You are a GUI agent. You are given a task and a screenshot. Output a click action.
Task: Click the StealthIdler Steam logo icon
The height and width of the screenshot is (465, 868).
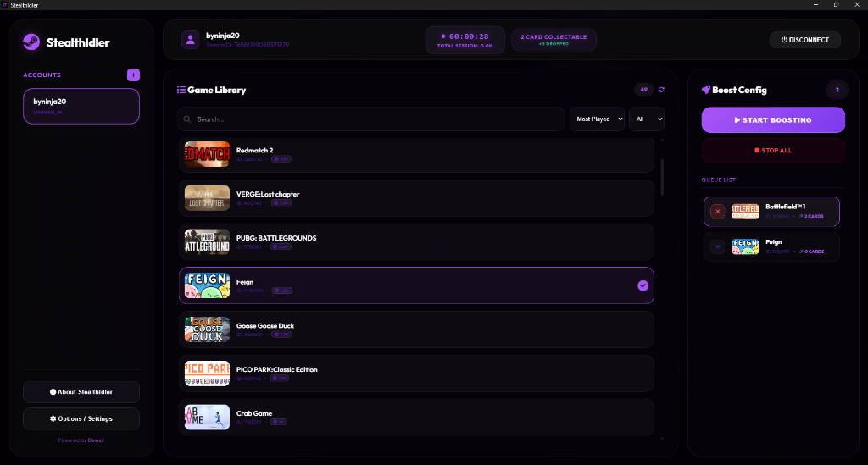(31, 42)
